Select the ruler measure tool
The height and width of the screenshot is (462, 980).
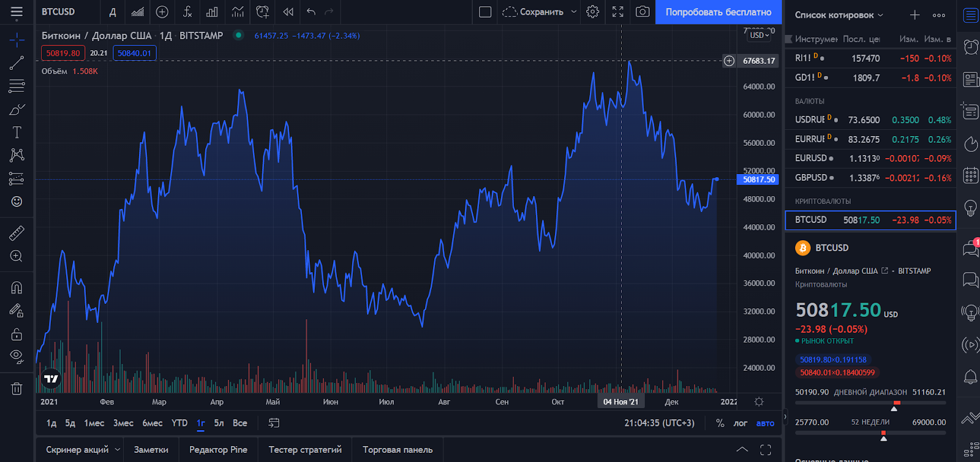coord(17,233)
